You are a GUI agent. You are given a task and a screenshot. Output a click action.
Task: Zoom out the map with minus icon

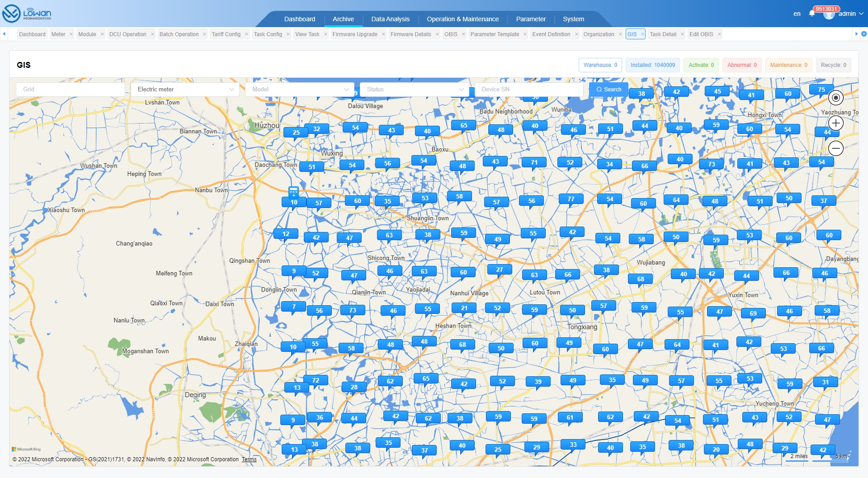836,148
